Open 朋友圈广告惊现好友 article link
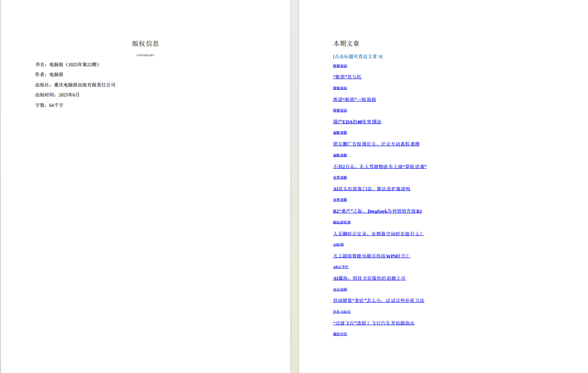588x373 pixels. [376, 144]
